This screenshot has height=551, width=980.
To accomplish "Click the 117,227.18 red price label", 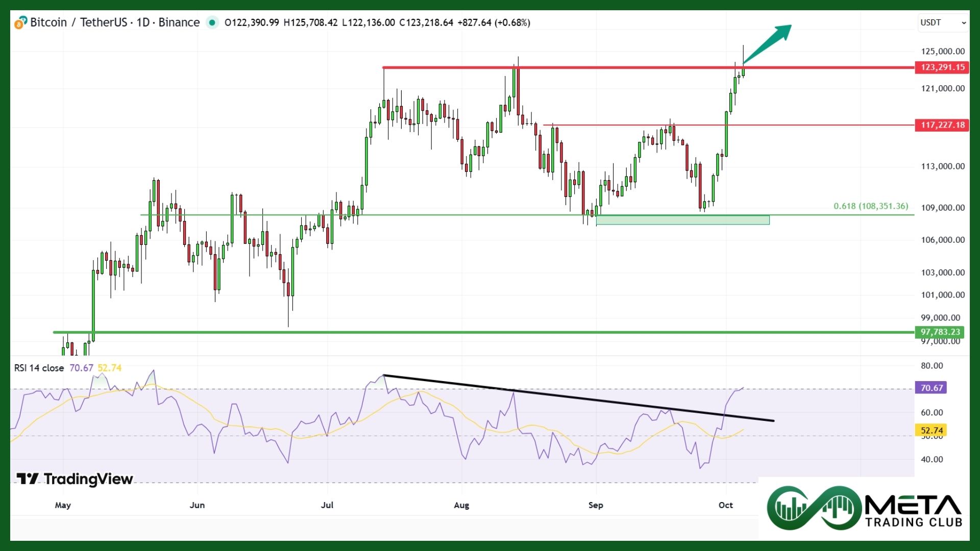I will point(942,125).
